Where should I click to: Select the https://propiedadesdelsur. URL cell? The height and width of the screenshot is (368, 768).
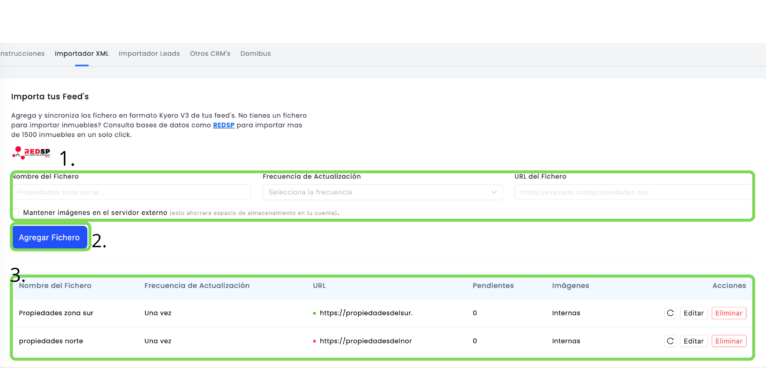pos(366,313)
